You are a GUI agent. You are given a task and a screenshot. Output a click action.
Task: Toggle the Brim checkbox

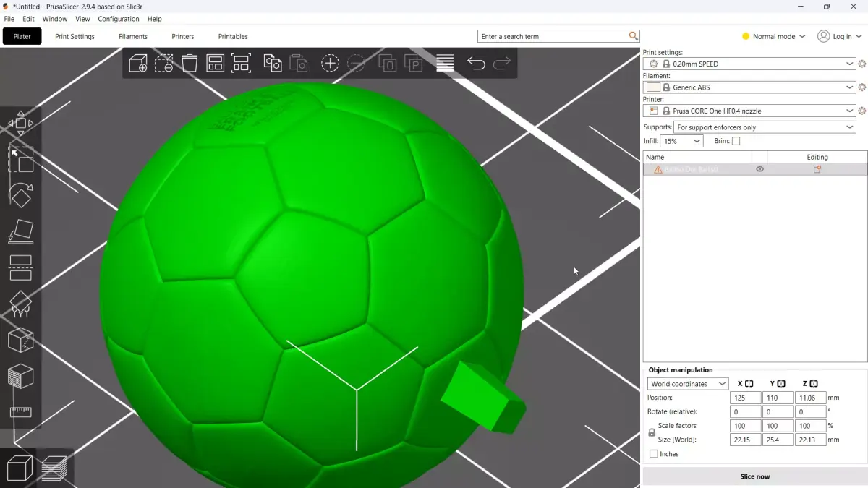(x=736, y=141)
